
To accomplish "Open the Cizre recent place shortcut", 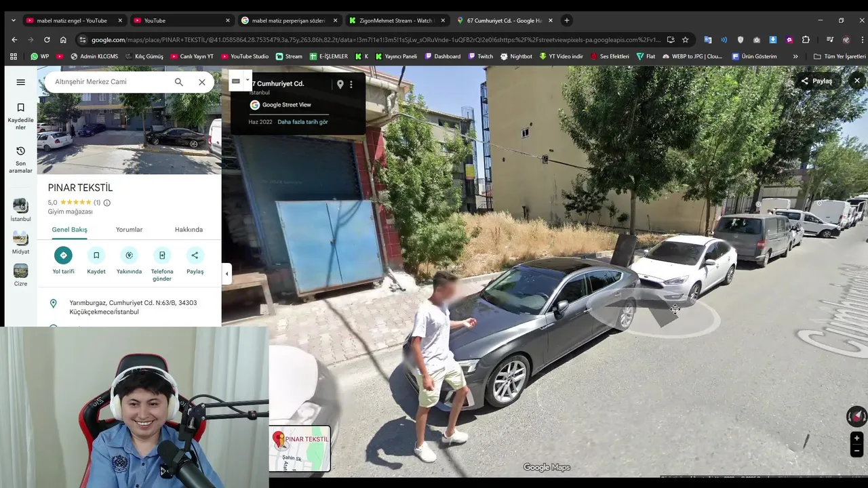I will pos(20,275).
